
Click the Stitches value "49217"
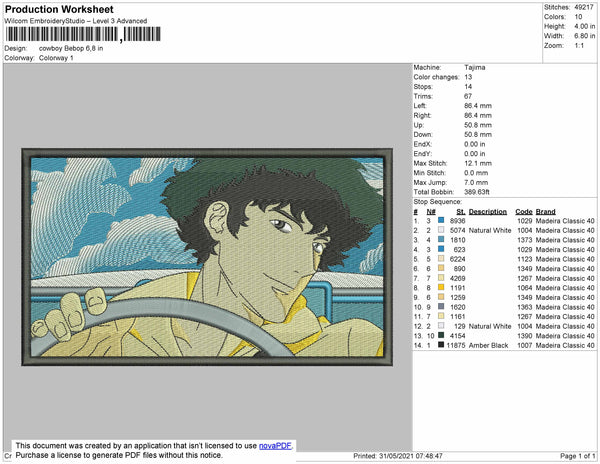pos(585,7)
